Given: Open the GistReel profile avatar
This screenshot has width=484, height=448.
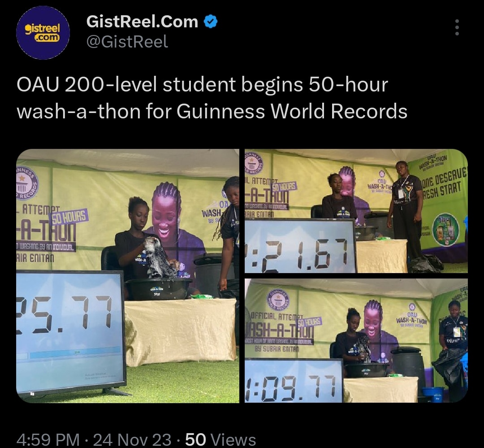Looking at the screenshot, I should click(x=43, y=32).
